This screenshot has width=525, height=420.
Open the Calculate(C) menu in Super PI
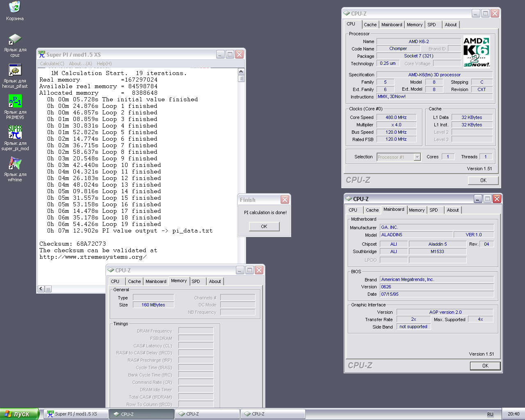click(52, 64)
